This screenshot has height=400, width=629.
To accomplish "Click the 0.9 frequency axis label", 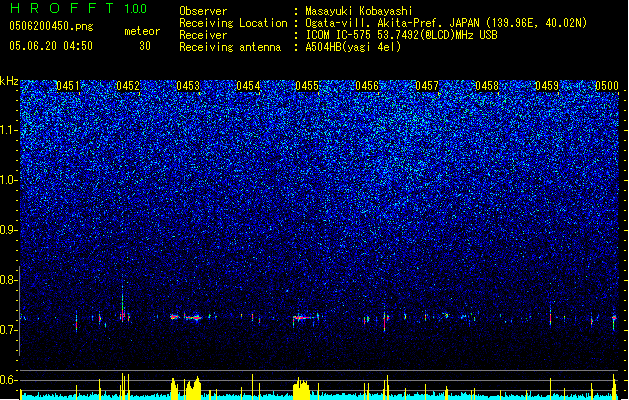I will pos(8,230).
